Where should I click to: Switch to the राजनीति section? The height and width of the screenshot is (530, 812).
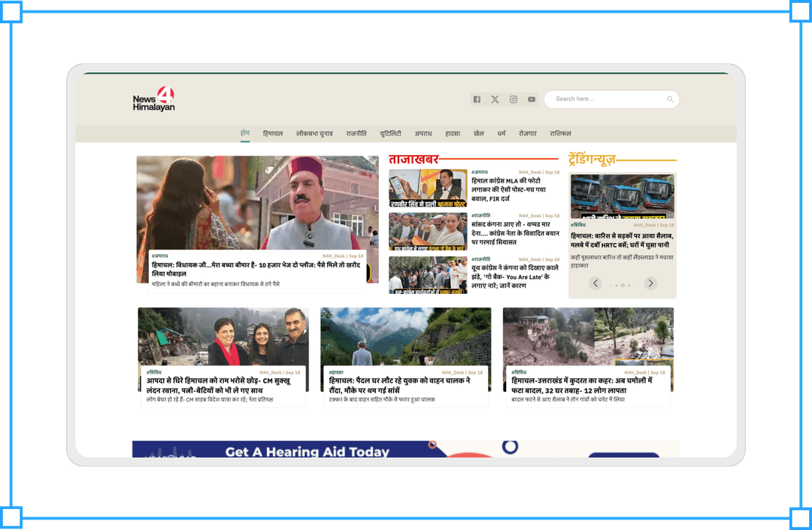pos(356,133)
